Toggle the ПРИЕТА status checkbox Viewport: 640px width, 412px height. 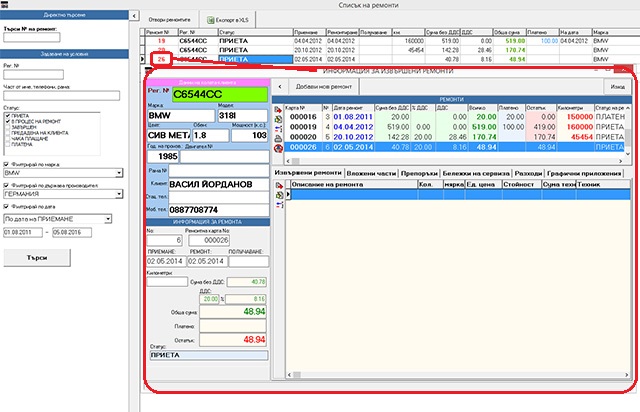pyautogui.click(x=8, y=116)
